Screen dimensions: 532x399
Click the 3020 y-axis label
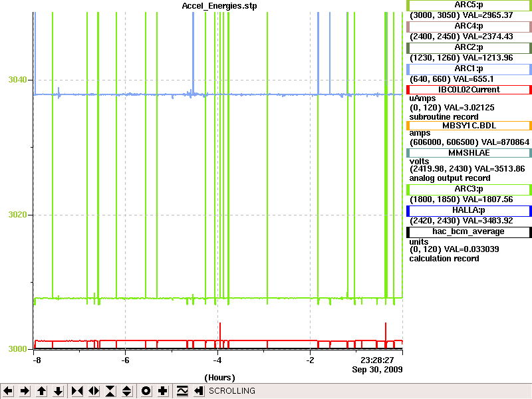click(x=17, y=215)
